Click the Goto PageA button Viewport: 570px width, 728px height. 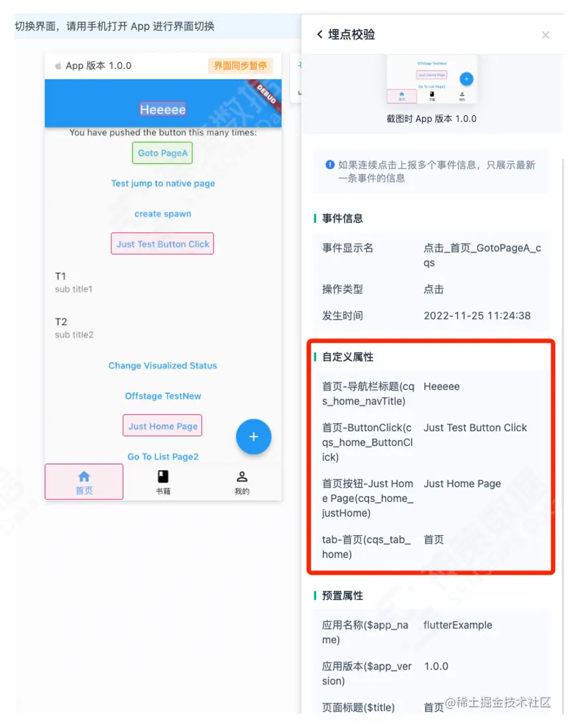coord(162,152)
